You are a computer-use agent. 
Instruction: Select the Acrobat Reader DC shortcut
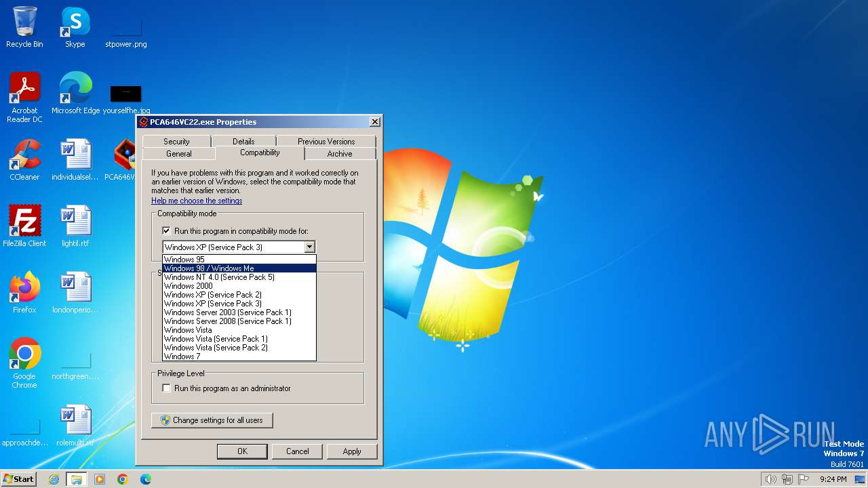[24, 97]
